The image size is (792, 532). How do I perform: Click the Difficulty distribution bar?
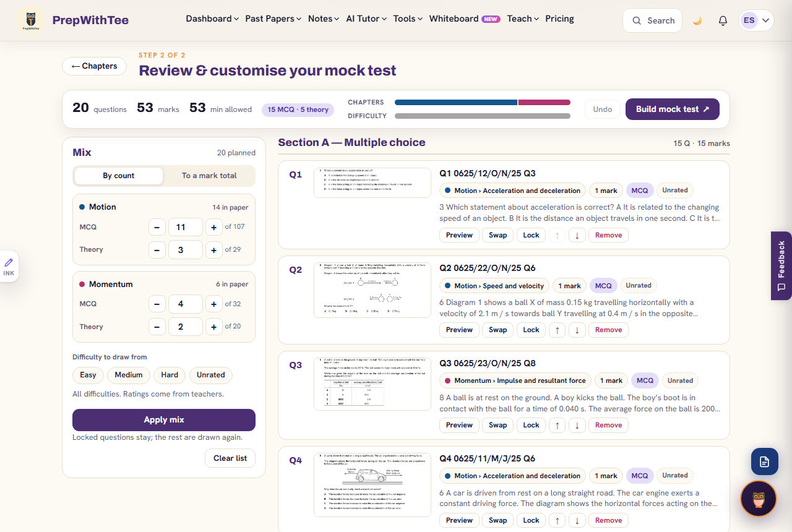(483, 116)
